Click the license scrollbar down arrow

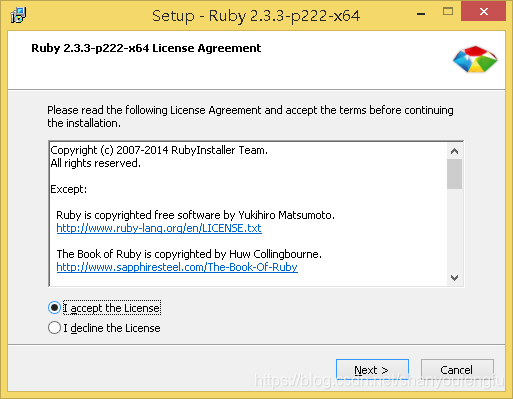(454, 278)
